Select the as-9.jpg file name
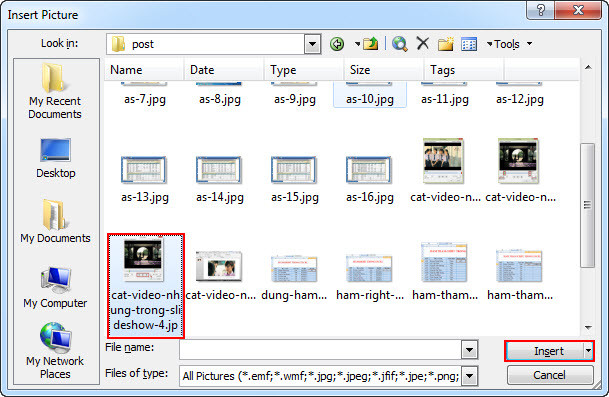 295,99
